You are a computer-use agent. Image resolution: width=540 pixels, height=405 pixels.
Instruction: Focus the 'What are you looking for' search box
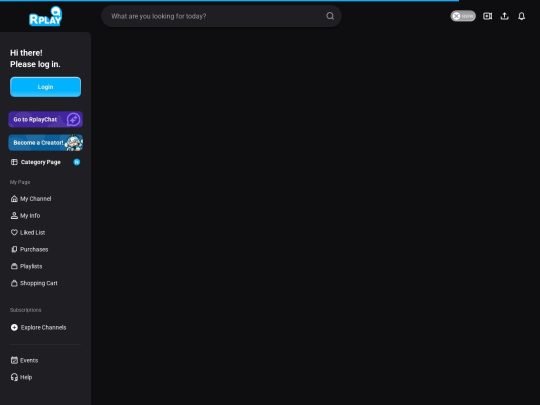tap(215, 16)
